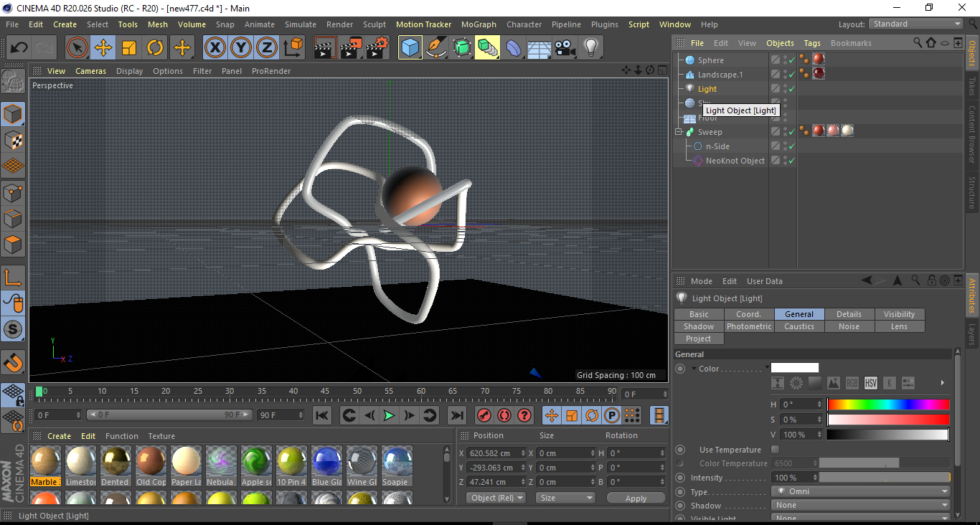Toggle animation dot beside Intensity
Viewport: 980px width, 525px height.
pyautogui.click(x=680, y=478)
